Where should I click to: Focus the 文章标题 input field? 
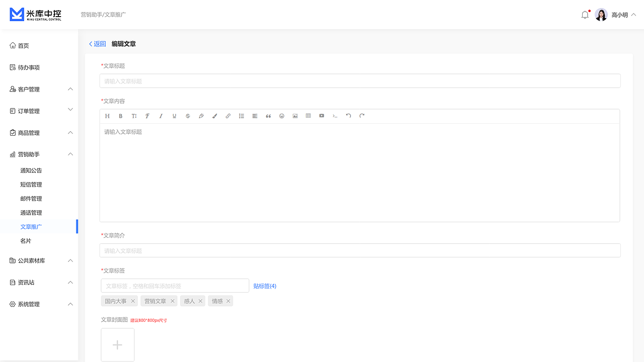point(360,81)
